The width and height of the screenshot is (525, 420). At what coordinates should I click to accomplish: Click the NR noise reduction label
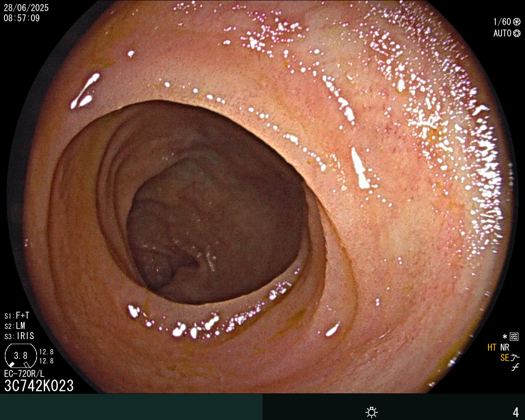pos(505,347)
